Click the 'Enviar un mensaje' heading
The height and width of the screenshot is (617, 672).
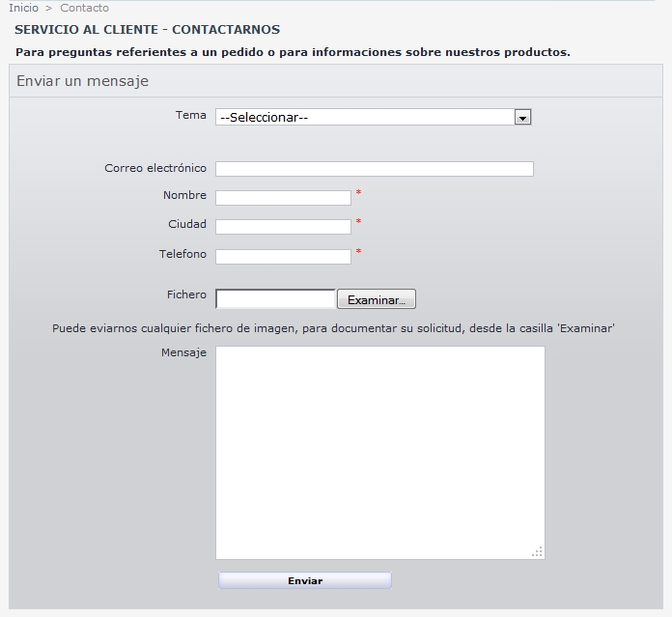pos(83,81)
